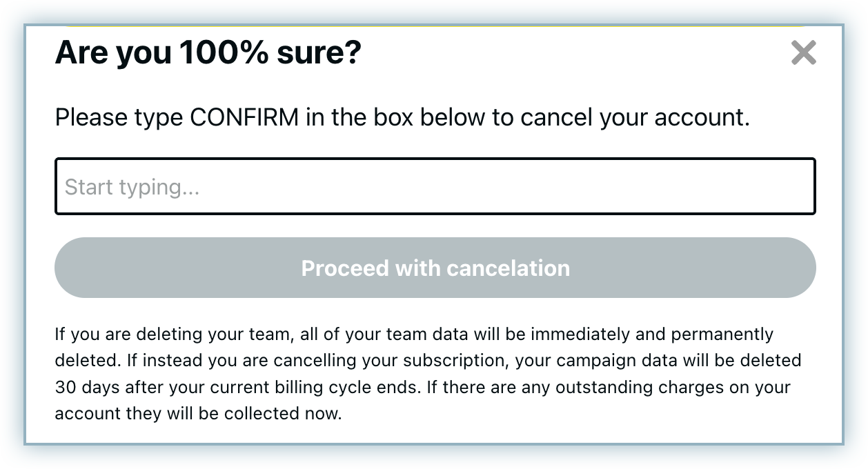Close the confirmation dialog with the X
Viewport: 868px width, 469px height.
tap(803, 52)
